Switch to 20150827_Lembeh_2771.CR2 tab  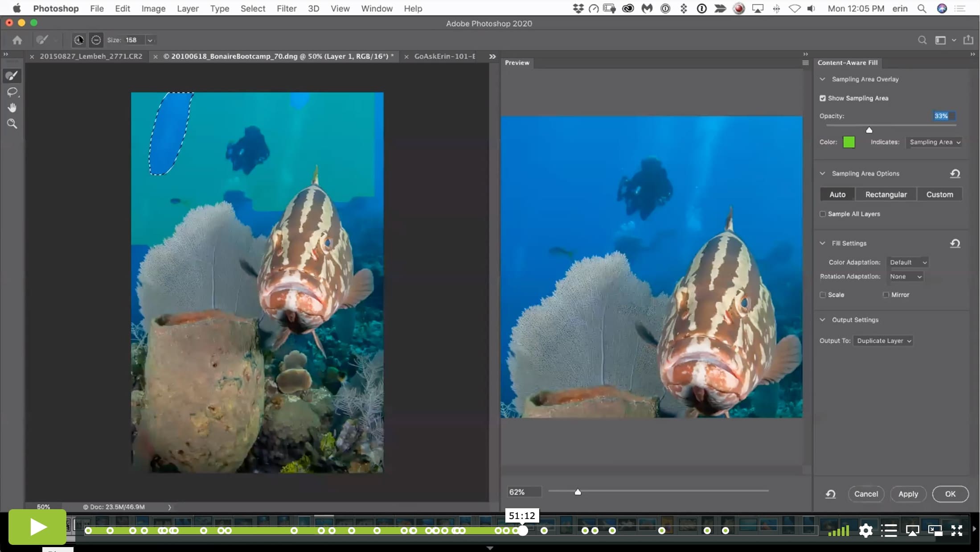[91, 56]
